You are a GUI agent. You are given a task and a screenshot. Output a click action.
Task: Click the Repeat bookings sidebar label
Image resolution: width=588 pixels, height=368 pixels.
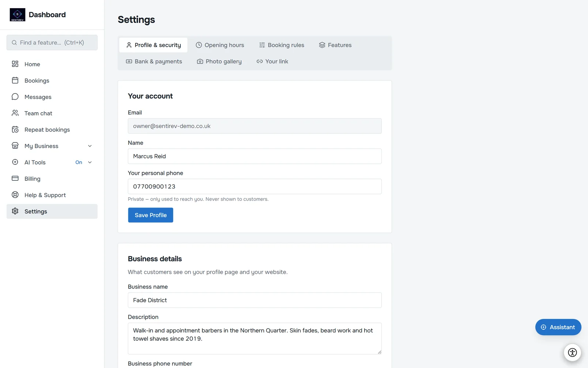point(47,130)
